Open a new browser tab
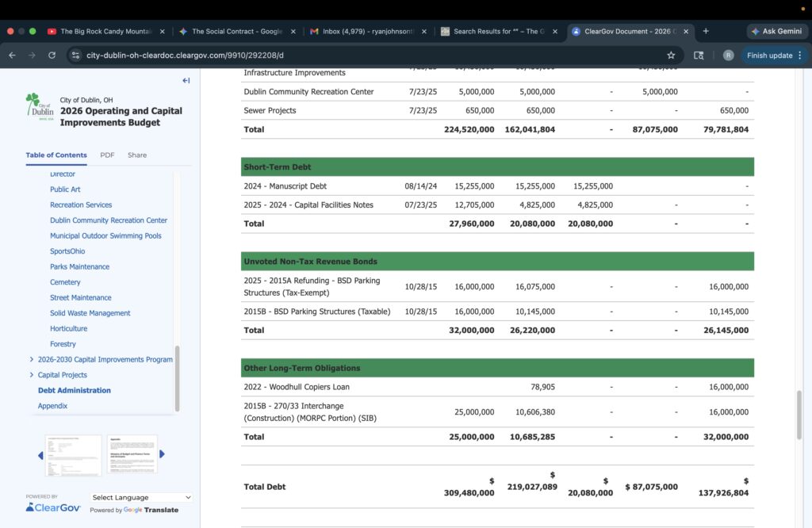Viewport: 812px width, 528px height. (x=706, y=31)
